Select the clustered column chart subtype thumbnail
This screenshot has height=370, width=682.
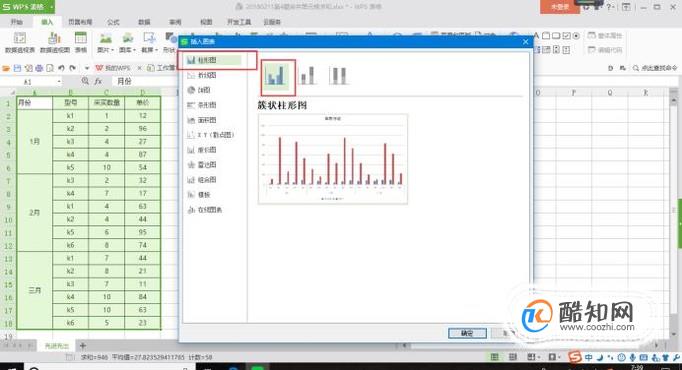click(277, 76)
